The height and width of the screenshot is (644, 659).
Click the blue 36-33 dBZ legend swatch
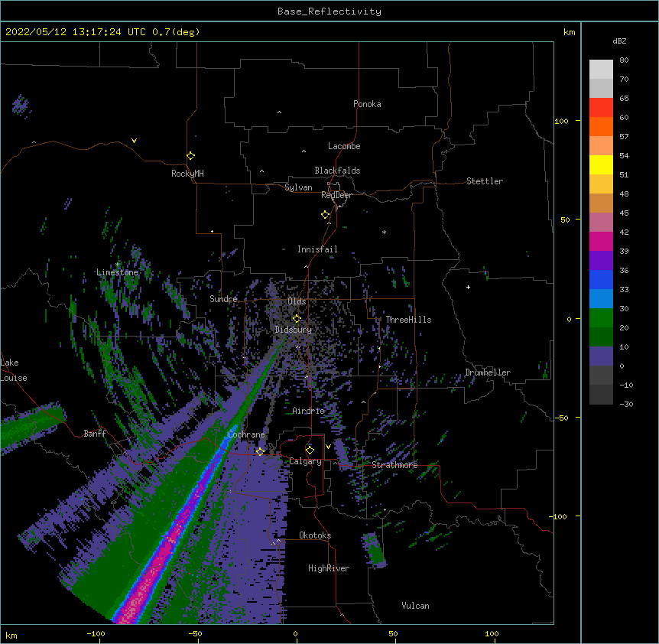601,279
